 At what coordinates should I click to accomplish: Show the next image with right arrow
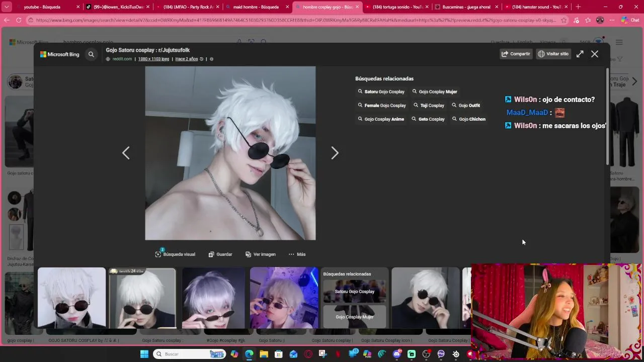(335, 153)
